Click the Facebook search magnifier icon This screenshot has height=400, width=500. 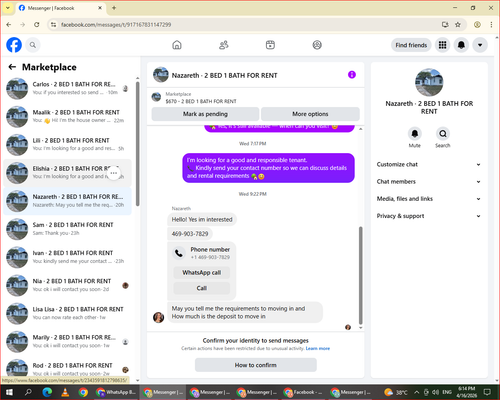[33, 45]
